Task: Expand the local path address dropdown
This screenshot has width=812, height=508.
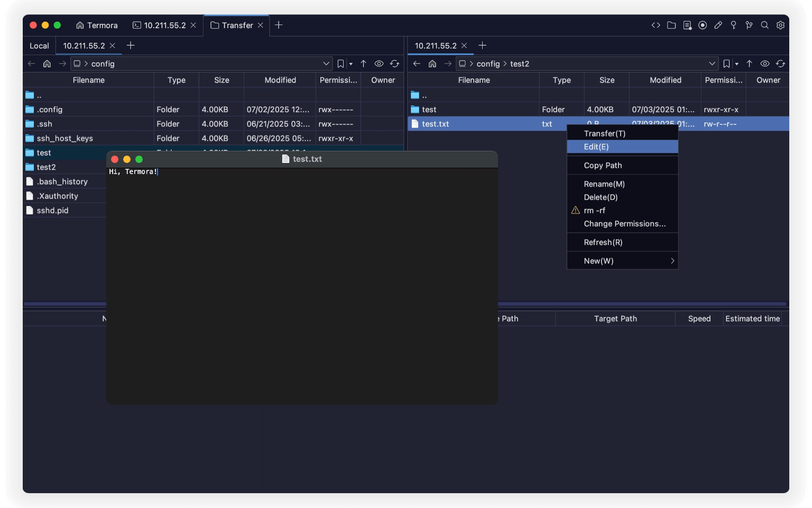Action: 326,63
